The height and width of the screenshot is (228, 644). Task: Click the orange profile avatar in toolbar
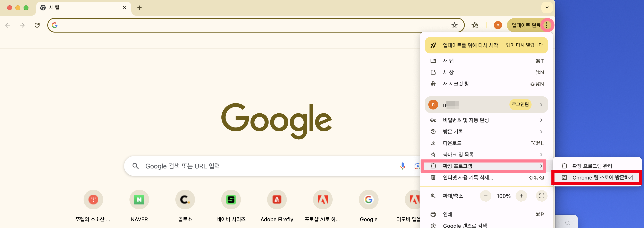(498, 25)
